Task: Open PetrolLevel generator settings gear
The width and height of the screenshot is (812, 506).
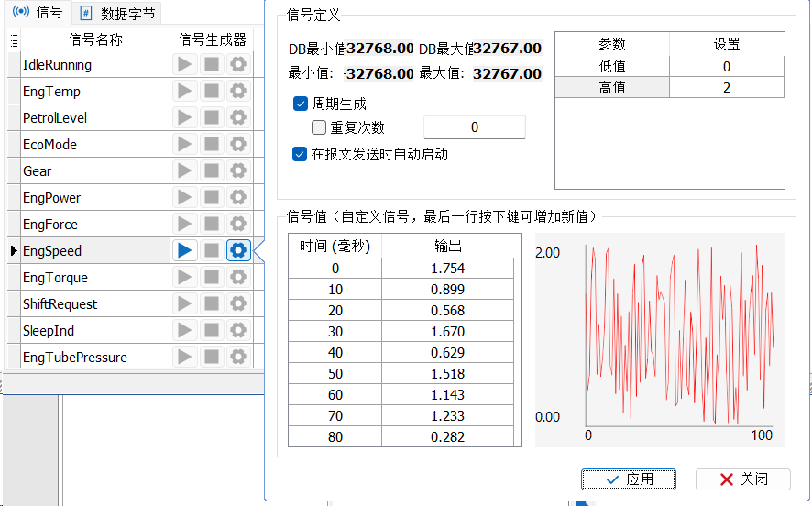Action: click(x=238, y=117)
